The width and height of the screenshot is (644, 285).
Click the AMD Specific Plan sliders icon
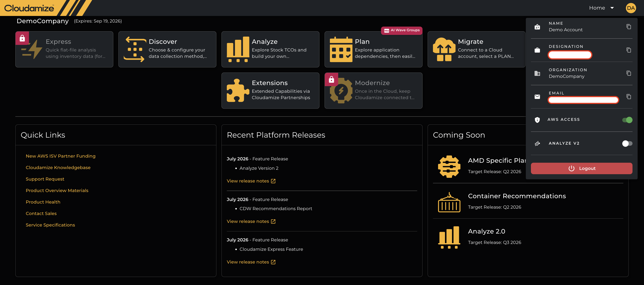(449, 167)
